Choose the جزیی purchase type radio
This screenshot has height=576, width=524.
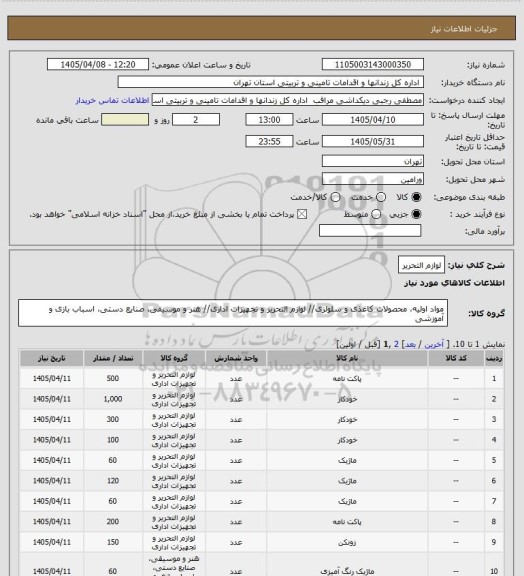(x=416, y=214)
